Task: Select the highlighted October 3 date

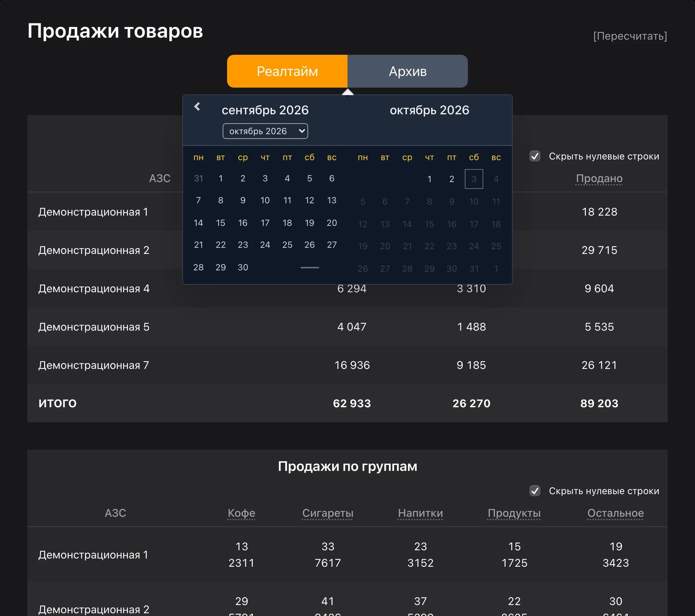Action: pos(474,179)
